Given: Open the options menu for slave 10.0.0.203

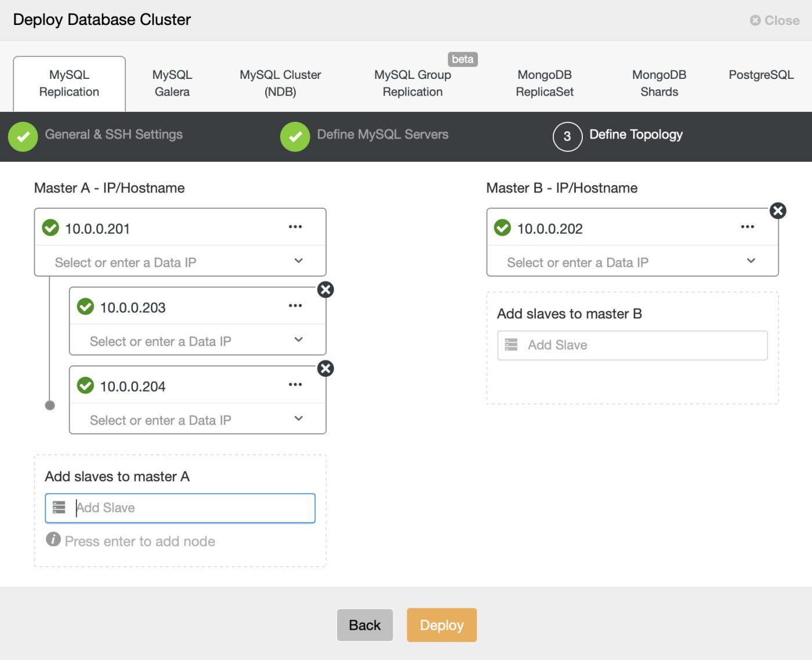Looking at the screenshot, I should click(296, 306).
